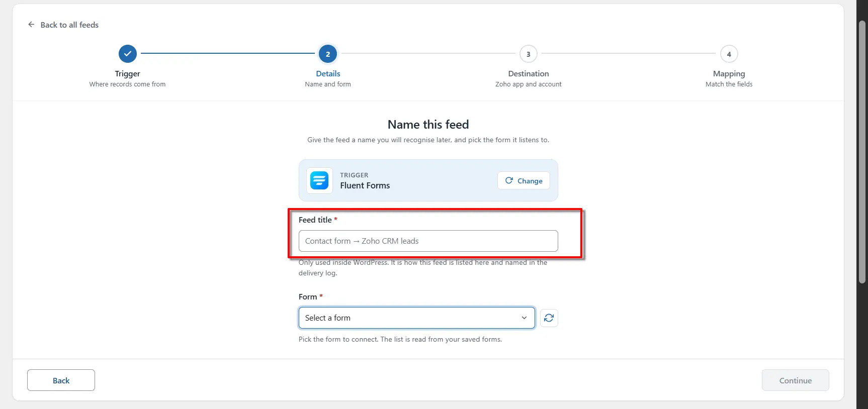Jump to Destination step 3 circle

pyautogui.click(x=528, y=54)
